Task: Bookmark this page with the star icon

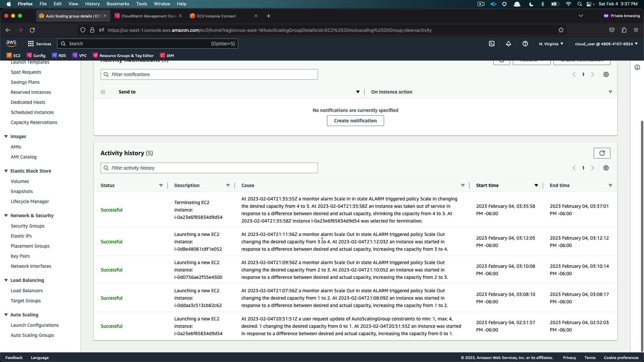Action: coord(561,30)
